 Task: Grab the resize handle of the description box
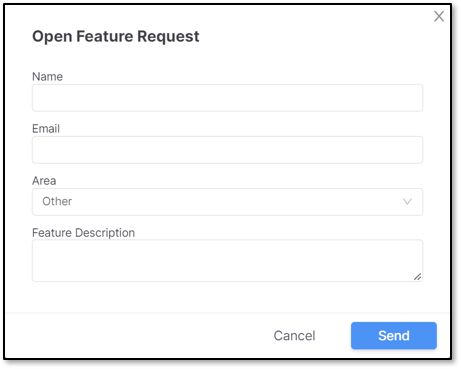click(x=417, y=276)
